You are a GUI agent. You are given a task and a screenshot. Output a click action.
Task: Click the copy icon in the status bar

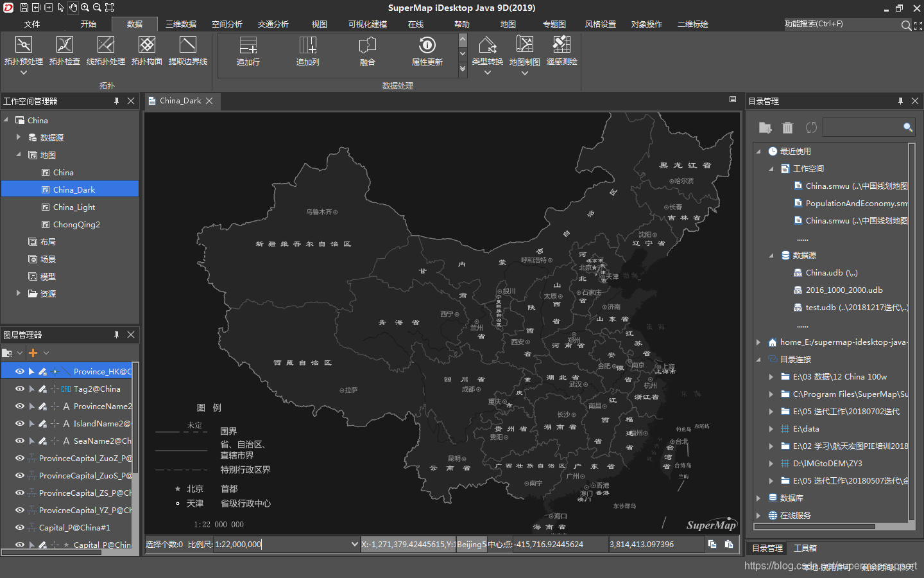click(712, 544)
